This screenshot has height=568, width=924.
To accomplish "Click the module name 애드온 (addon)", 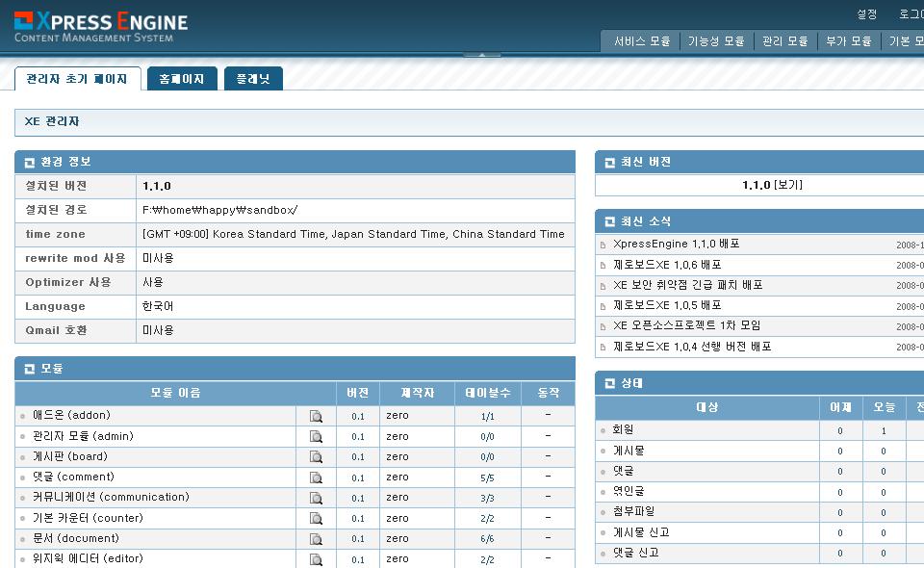I will tap(71, 415).
